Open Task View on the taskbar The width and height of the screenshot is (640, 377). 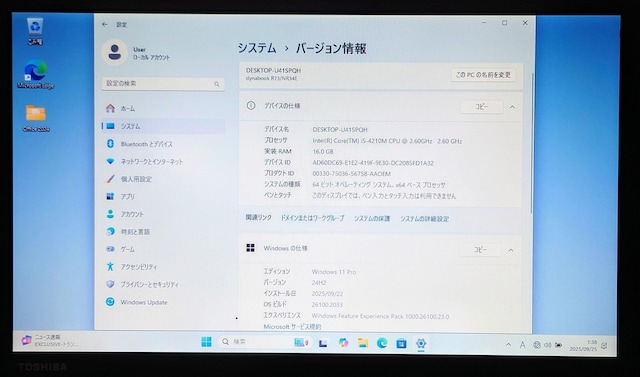click(323, 343)
